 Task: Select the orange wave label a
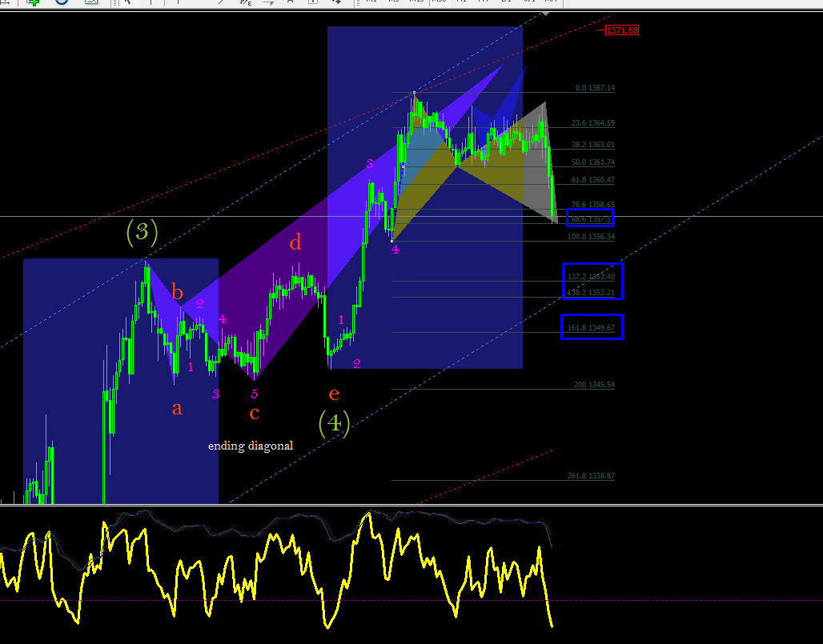pyautogui.click(x=178, y=408)
